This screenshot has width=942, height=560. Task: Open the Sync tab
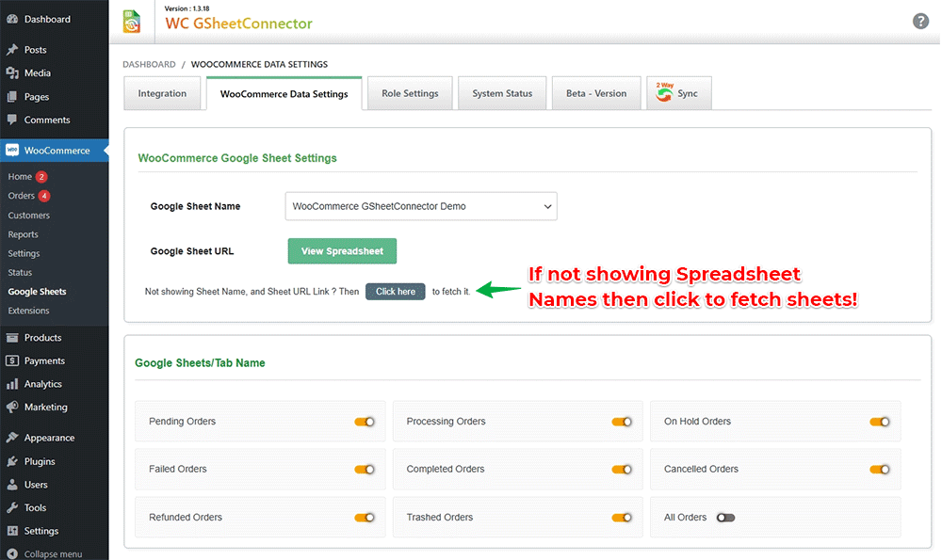(679, 93)
